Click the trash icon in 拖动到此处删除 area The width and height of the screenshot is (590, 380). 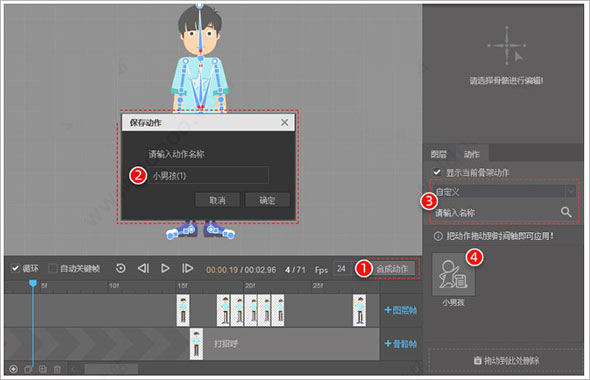click(x=477, y=361)
